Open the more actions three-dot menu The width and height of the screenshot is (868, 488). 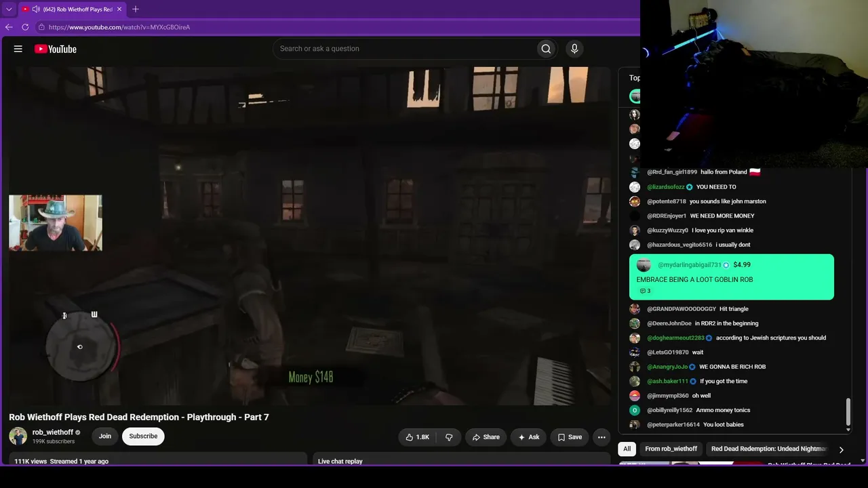coord(601,437)
